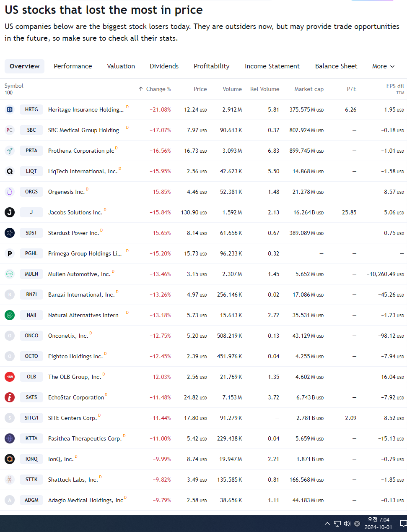Open the Dividends tab
The height and width of the screenshot is (532, 407).
click(164, 66)
